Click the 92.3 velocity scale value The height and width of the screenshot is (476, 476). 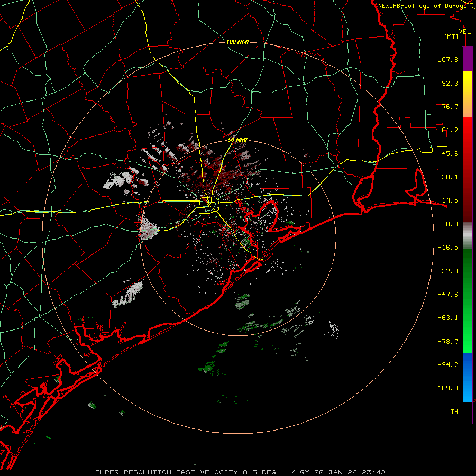click(x=450, y=83)
